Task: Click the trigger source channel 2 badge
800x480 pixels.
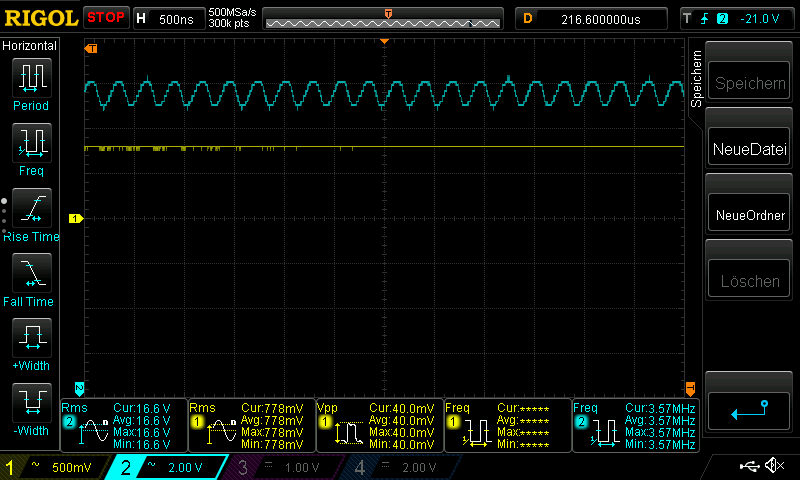Action: (722, 19)
